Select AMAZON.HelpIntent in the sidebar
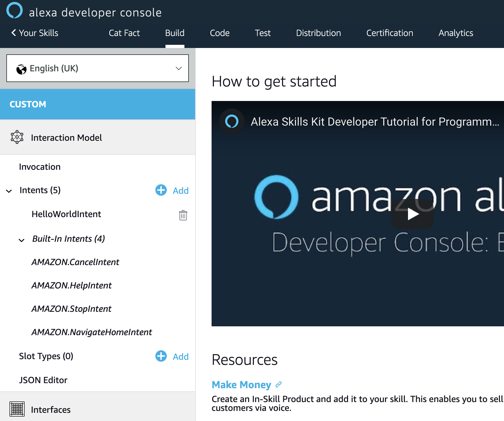Image resolution: width=504 pixels, height=421 pixels. pyautogui.click(x=72, y=285)
